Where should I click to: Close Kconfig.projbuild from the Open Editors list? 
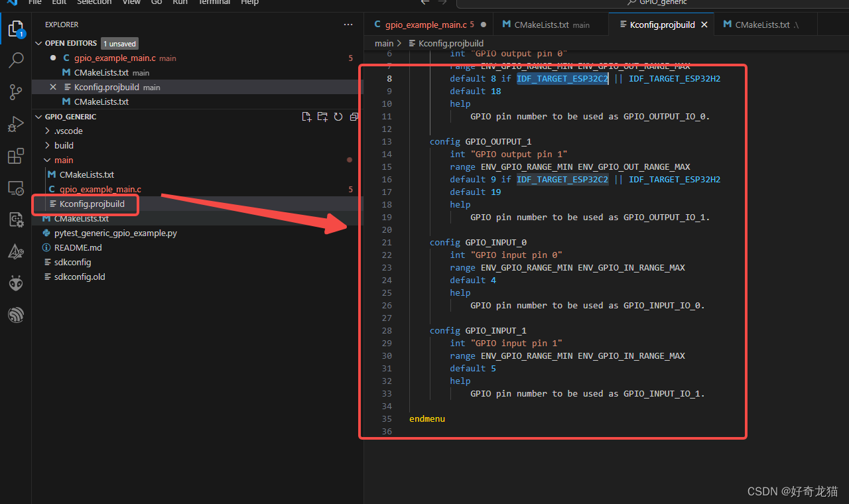(53, 87)
